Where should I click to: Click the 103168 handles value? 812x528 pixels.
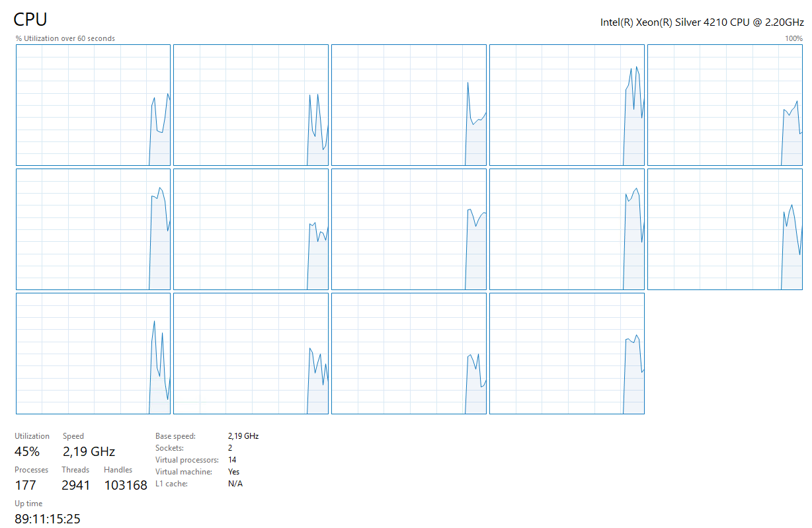tap(126, 485)
